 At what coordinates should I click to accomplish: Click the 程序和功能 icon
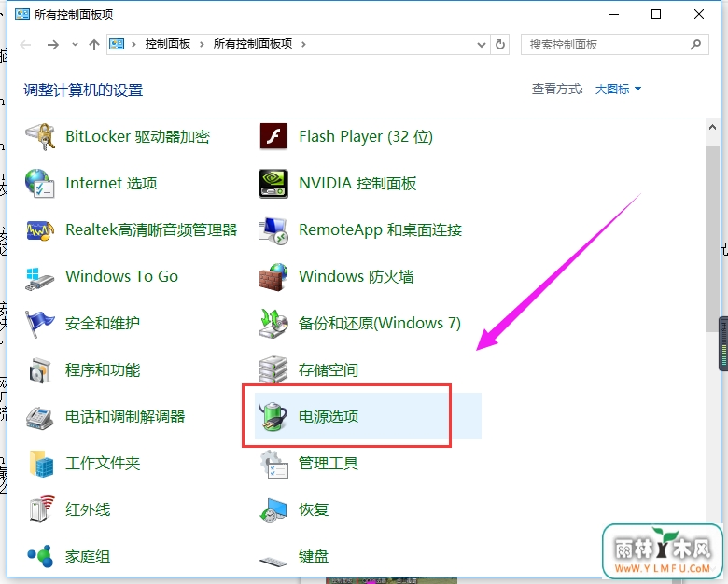tap(40, 370)
